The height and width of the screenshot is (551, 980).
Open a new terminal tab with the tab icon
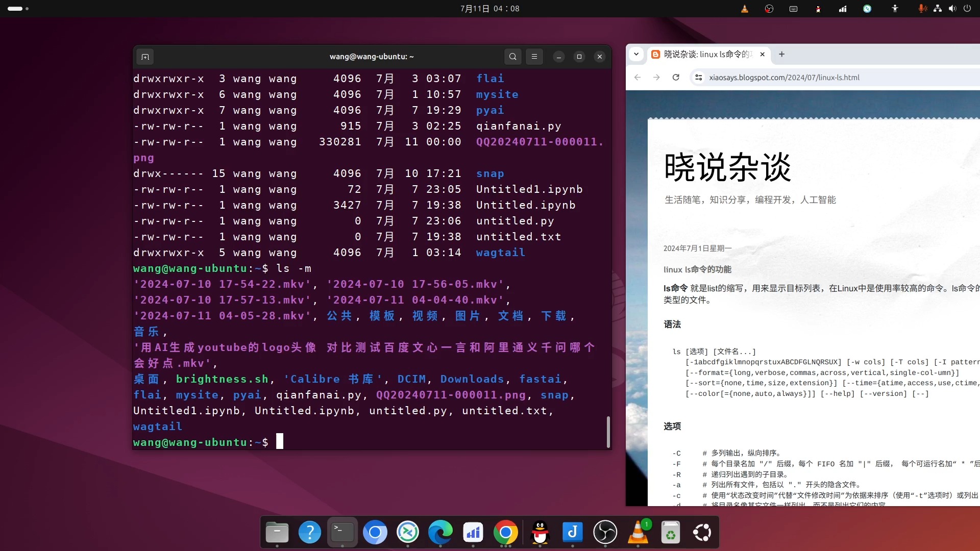pyautogui.click(x=145, y=57)
